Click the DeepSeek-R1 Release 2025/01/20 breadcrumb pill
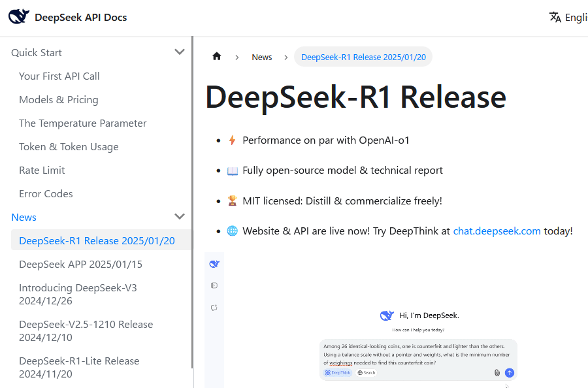Screen dimensions: 588x388 coord(363,57)
